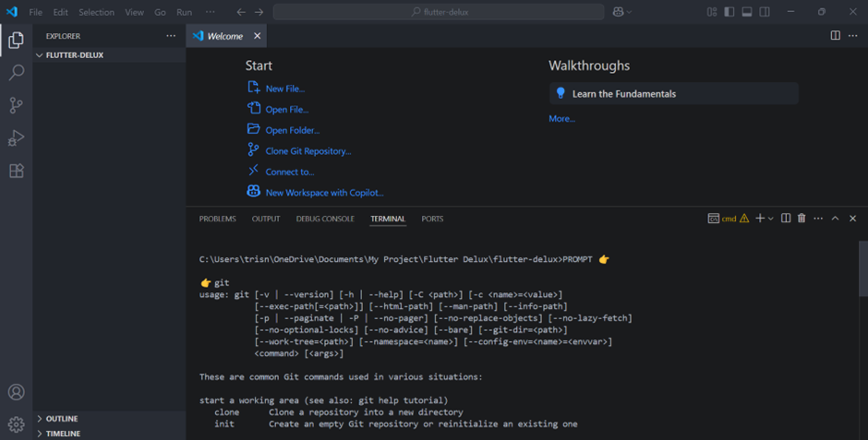The width and height of the screenshot is (868, 440).
Task: Click the cmd terminal shell label
Action: click(729, 219)
